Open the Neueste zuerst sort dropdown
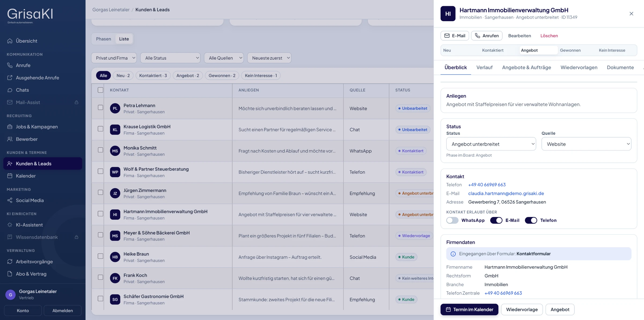The image size is (644, 320). [x=269, y=58]
